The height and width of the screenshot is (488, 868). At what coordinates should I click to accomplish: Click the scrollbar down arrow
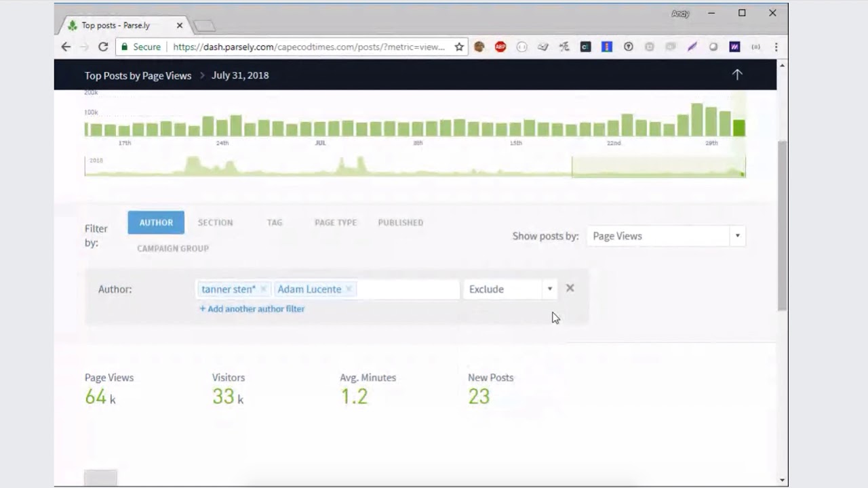782,480
